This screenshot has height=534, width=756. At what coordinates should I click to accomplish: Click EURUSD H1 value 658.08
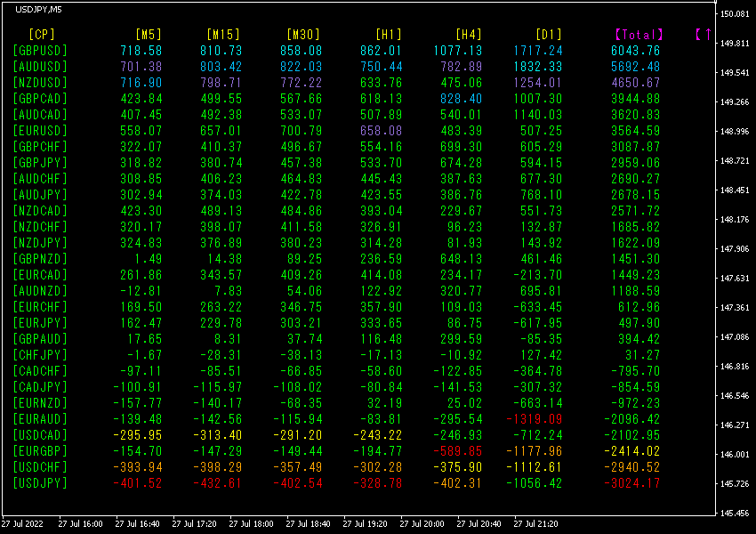pyautogui.click(x=382, y=131)
